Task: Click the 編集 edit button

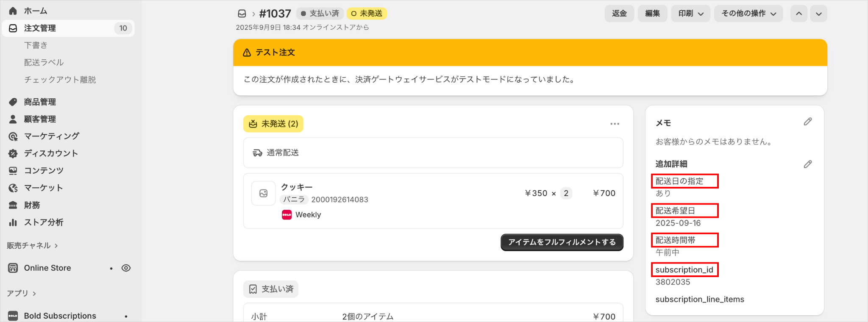Action: [652, 14]
